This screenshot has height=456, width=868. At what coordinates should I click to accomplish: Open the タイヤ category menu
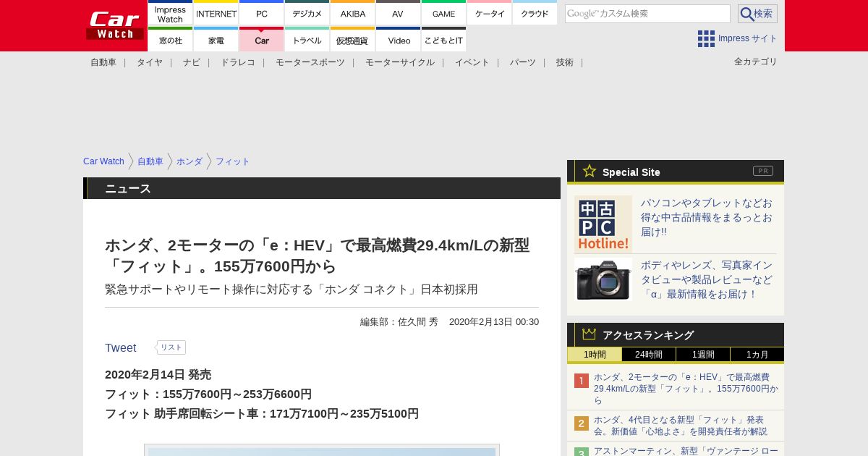click(x=150, y=62)
